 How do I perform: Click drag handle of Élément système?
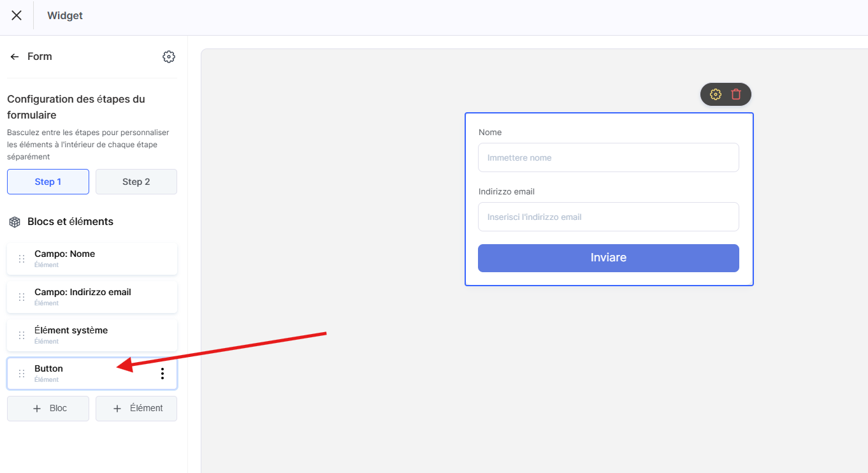[x=22, y=335]
